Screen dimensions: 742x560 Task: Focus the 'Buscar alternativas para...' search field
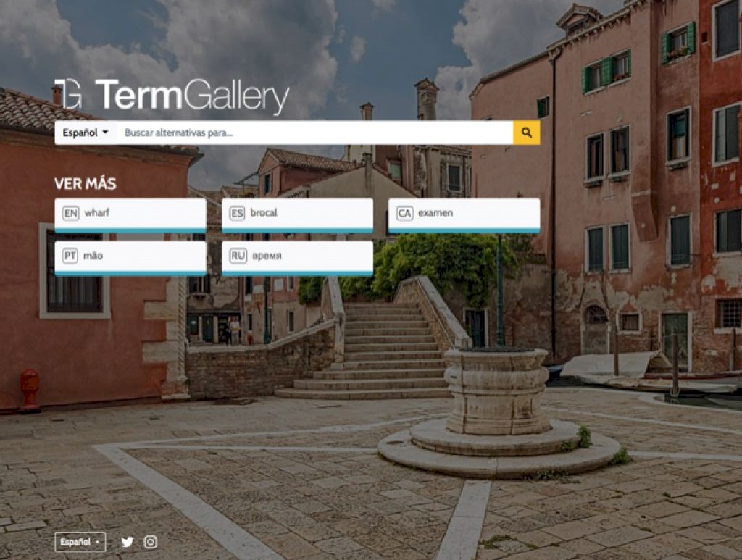[314, 133]
